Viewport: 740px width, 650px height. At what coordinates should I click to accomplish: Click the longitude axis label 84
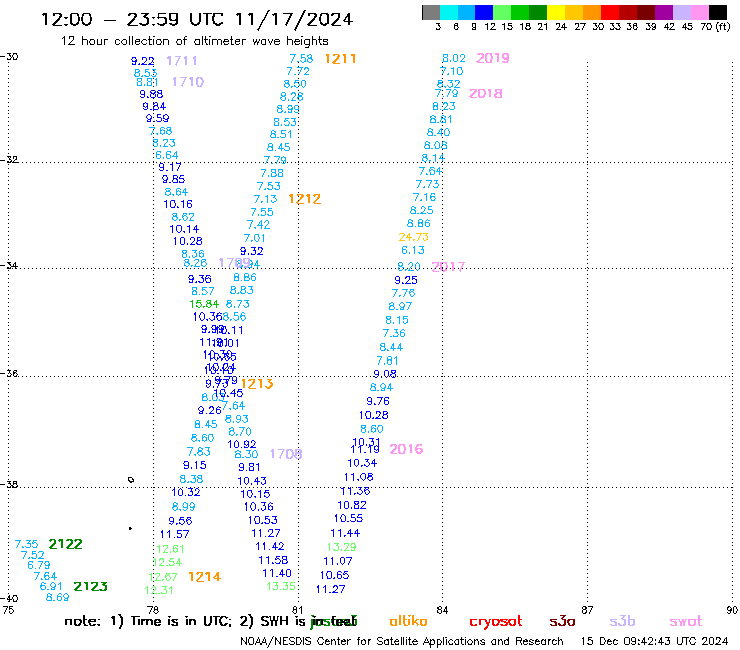coord(442,610)
